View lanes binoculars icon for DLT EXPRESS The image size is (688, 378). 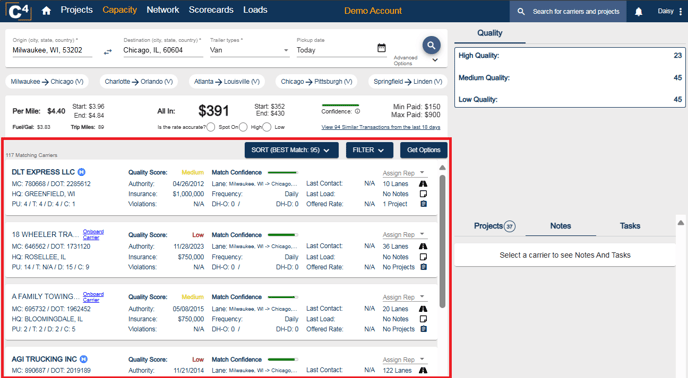[x=423, y=184]
